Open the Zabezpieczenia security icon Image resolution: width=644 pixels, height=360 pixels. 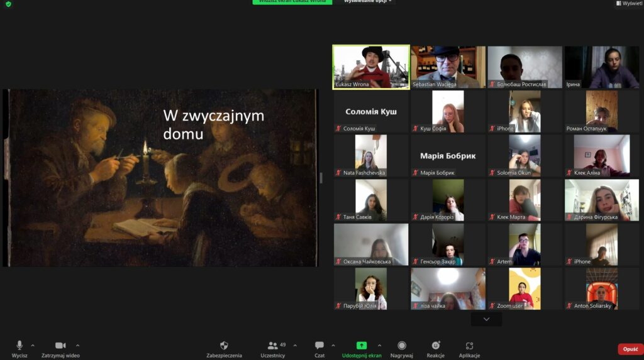[x=224, y=346]
